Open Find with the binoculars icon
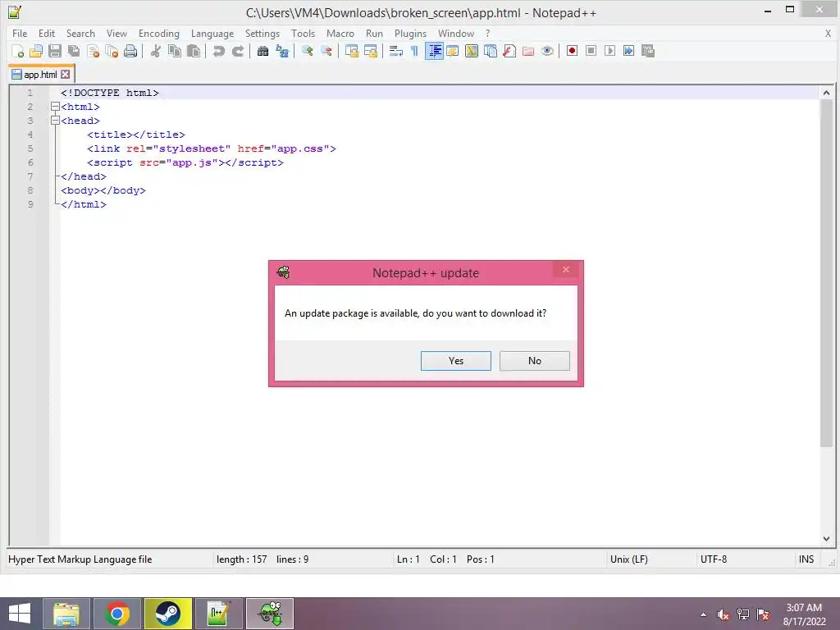 262,51
